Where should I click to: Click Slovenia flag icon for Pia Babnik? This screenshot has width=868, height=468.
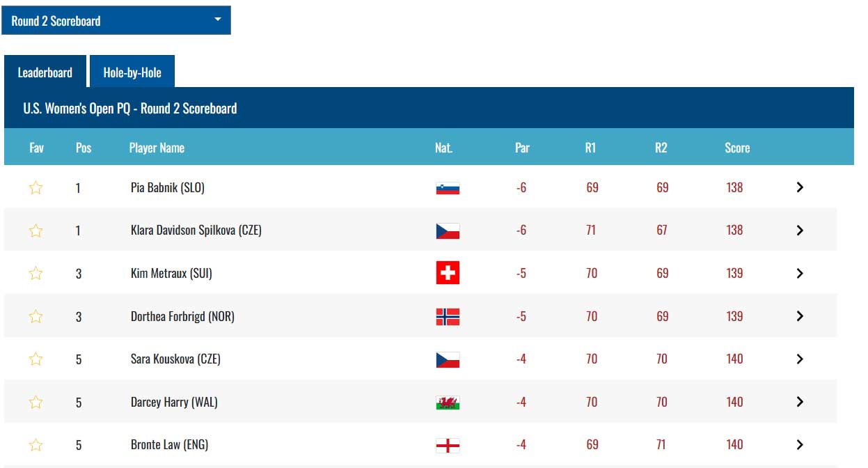(448, 188)
